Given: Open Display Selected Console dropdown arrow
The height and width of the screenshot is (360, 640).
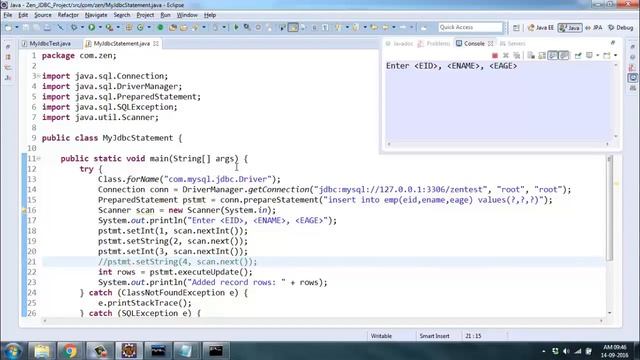Looking at the screenshot, I should (598, 56).
